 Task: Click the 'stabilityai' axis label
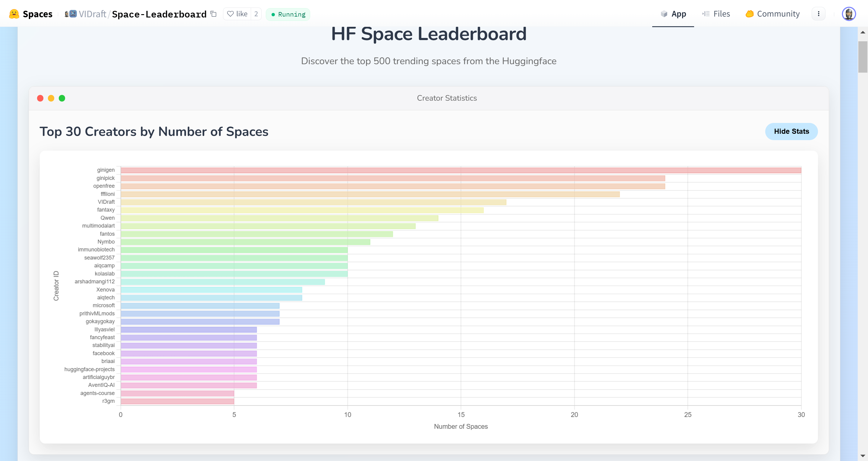coord(103,345)
